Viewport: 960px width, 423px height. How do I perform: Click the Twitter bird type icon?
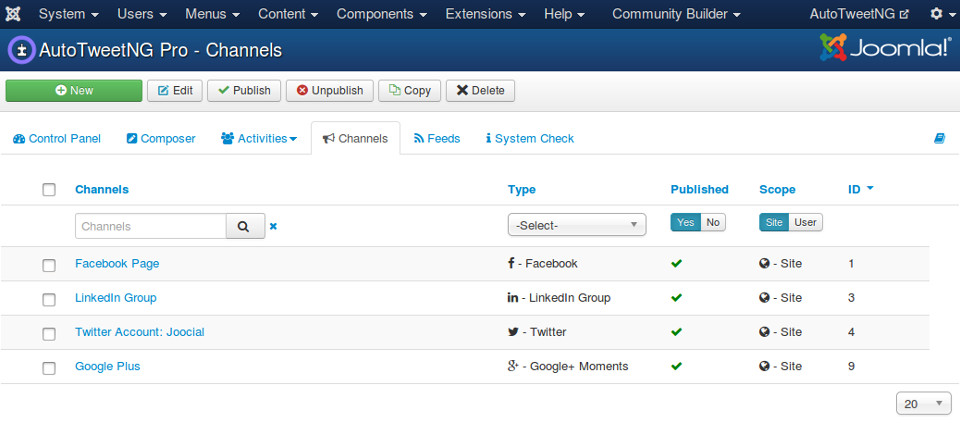(513, 332)
